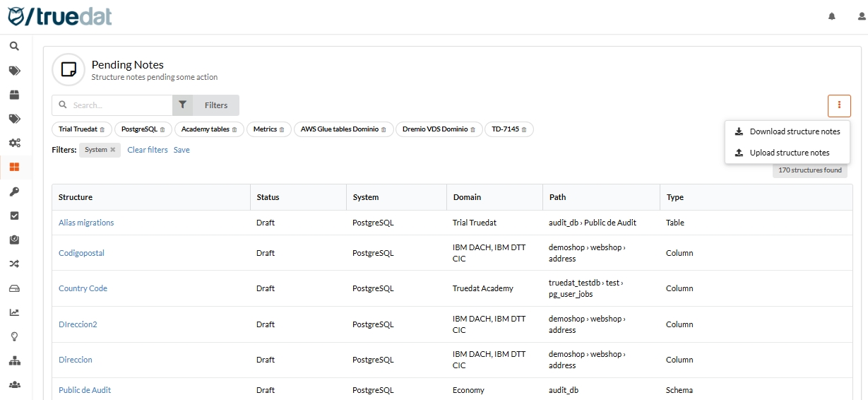Viewport: 868px width, 400px height.
Task: Click the users group icon in the sidebar
Action: pos(14,384)
